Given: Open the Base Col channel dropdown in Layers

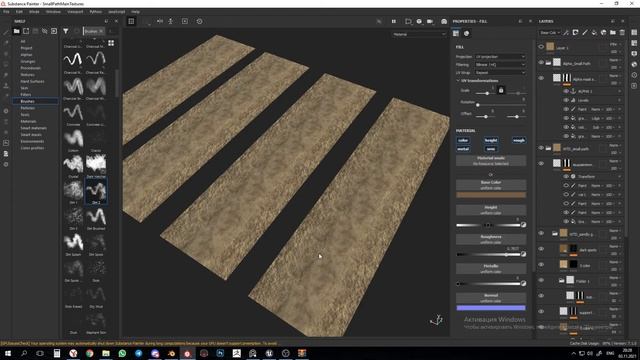Looking at the screenshot, I should [550, 33].
